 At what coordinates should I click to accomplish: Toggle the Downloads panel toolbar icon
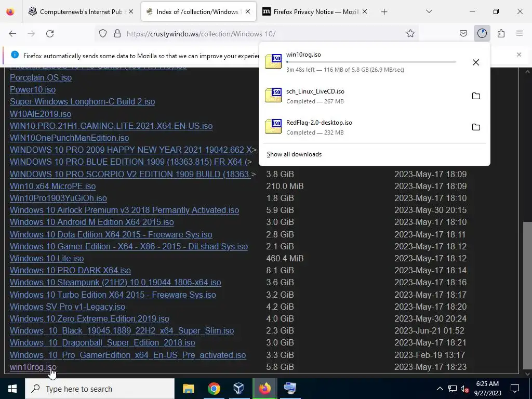coord(482,33)
